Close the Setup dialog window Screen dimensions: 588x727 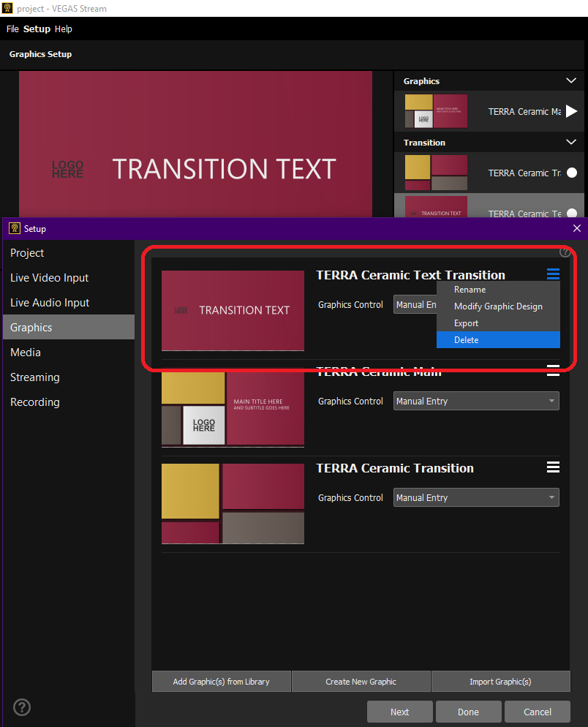coord(576,228)
